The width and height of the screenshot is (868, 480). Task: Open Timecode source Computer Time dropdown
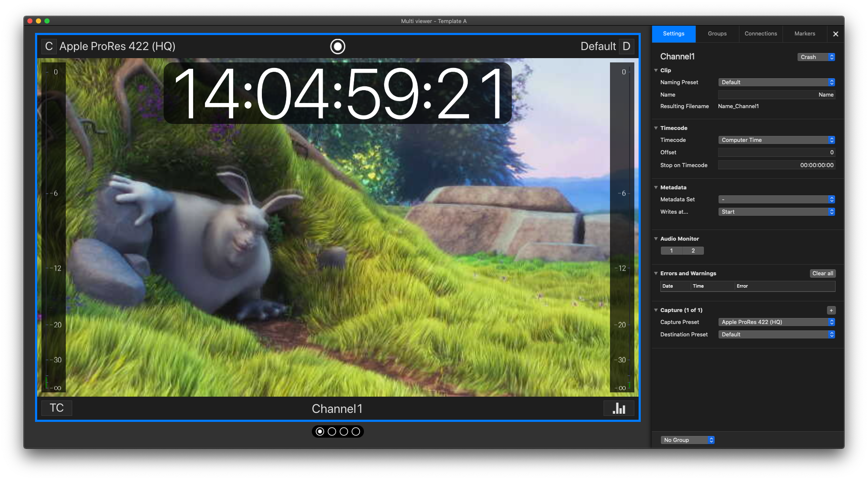776,140
